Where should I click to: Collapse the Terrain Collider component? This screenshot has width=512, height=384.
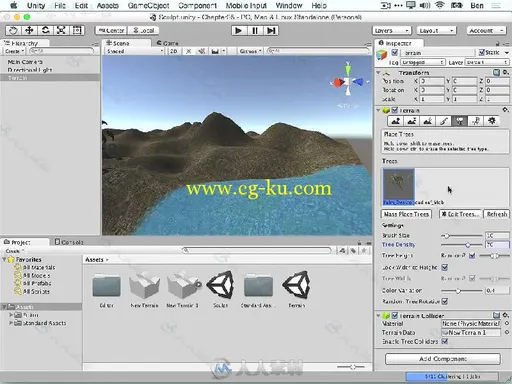pyautogui.click(x=378, y=315)
